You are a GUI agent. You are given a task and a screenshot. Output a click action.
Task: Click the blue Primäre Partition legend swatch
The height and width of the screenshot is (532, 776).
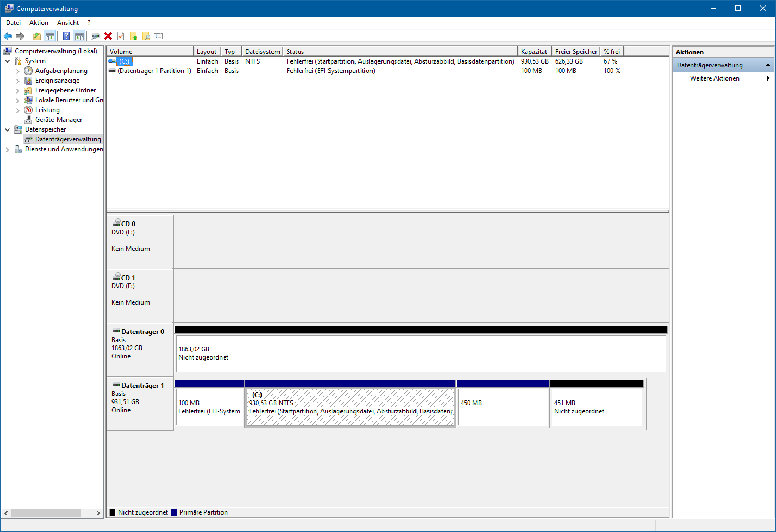point(174,512)
